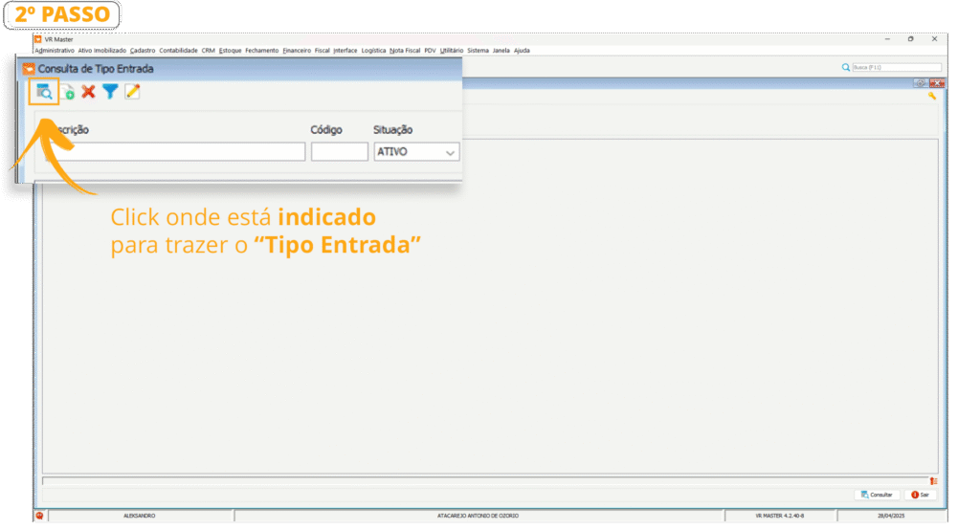Click the yellow key icon at right
Viewport: 980px width, 530px height.
click(932, 97)
